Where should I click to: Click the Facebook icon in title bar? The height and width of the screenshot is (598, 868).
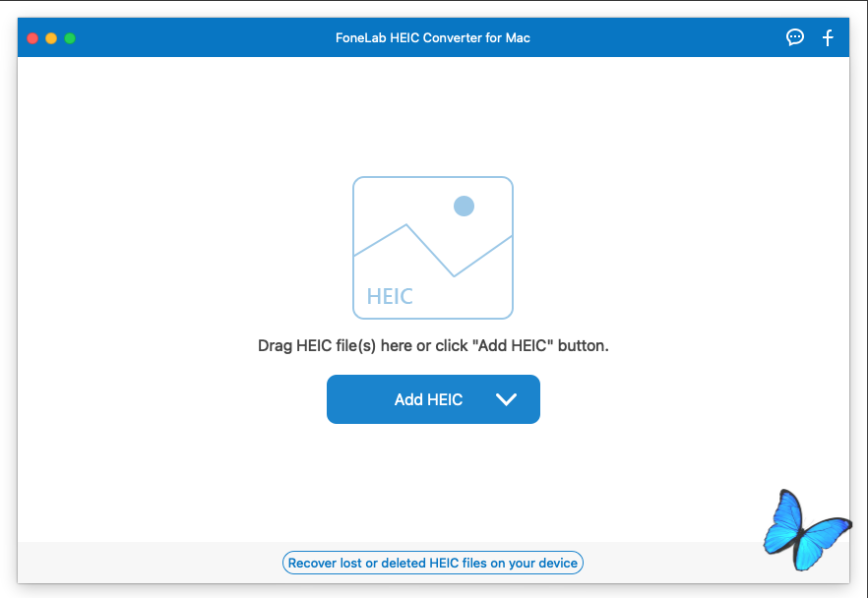(x=829, y=37)
